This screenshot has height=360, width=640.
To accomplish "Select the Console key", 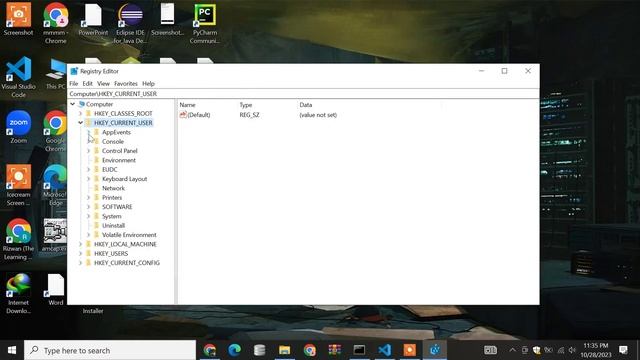I will point(113,142).
